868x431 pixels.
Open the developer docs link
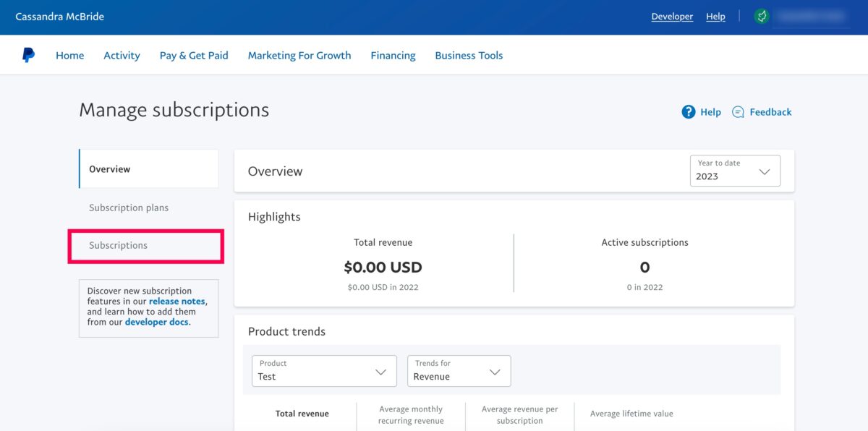[157, 322]
